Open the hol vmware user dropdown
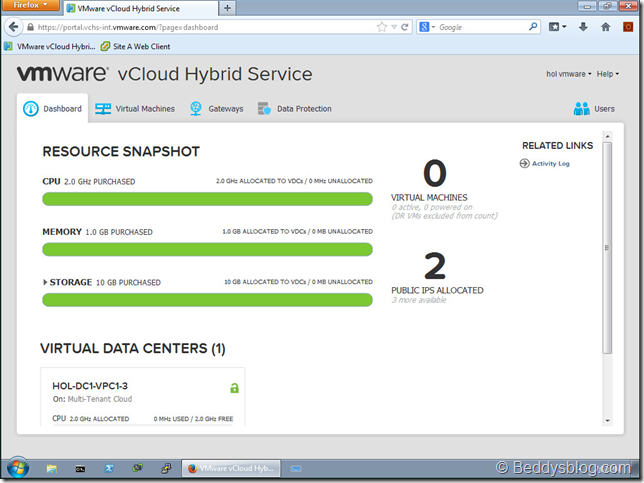This screenshot has width=644, height=483. point(568,74)
